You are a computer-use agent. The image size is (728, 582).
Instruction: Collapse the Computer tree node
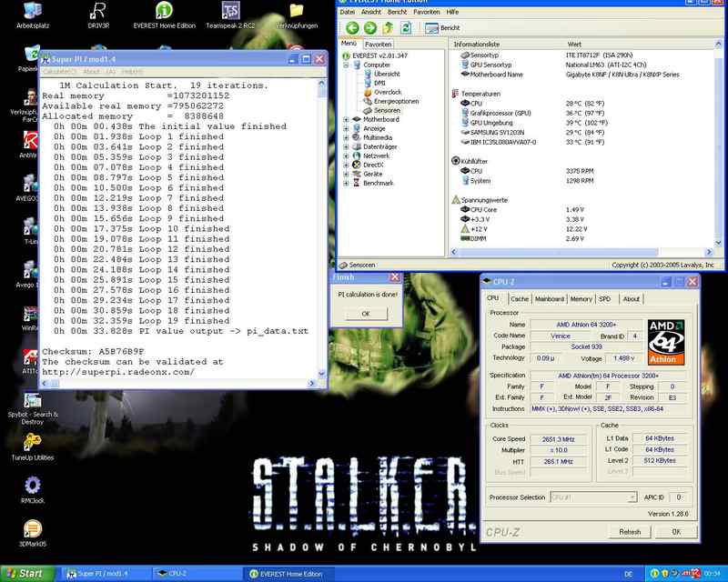(346, 65)
